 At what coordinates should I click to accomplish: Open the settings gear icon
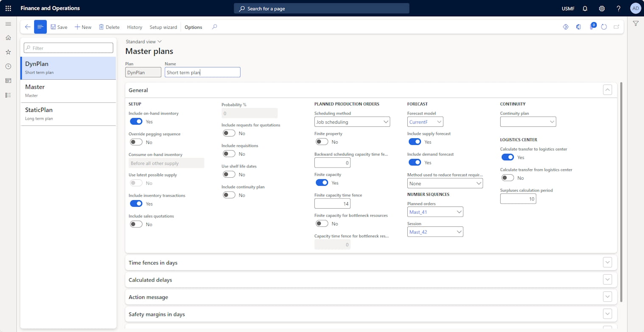tap(602, 8)
